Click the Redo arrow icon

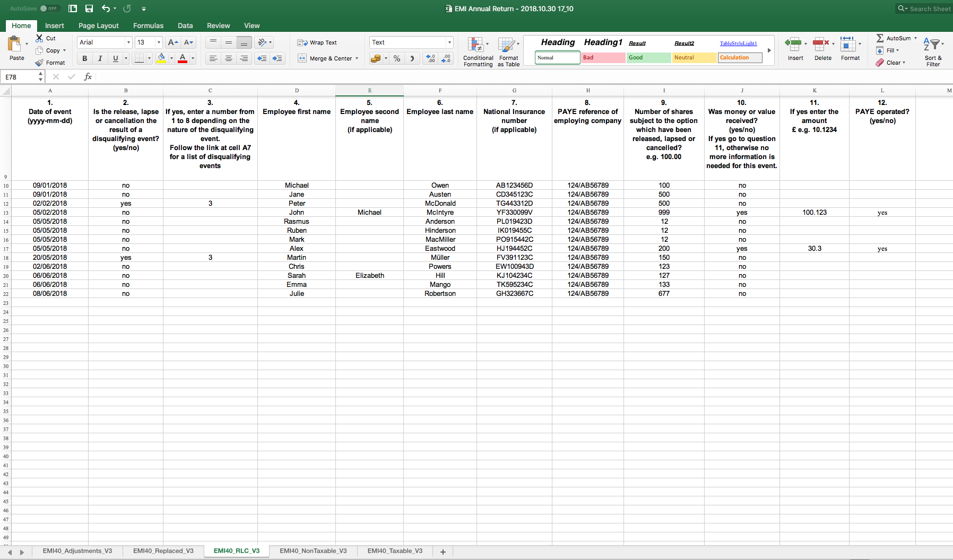127,8
